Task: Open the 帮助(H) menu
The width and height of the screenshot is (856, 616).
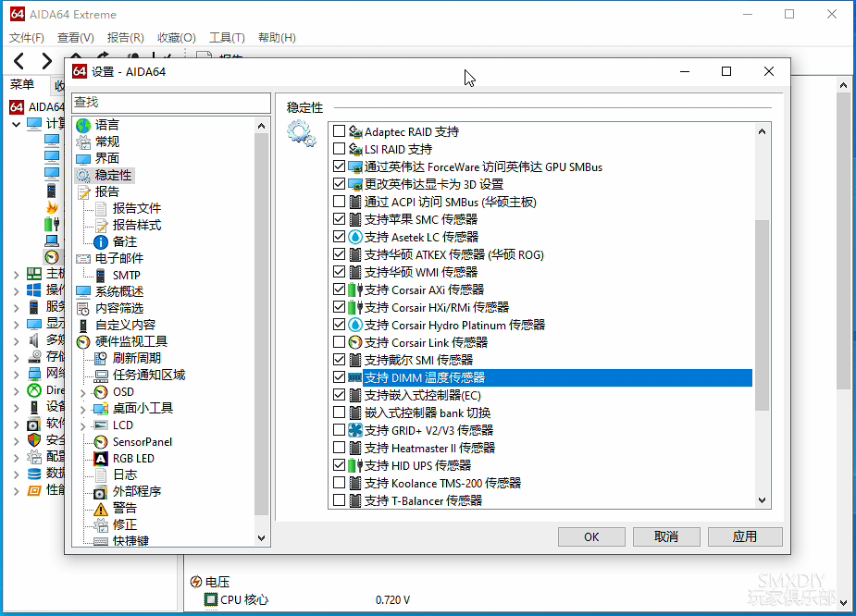Action: pos(277,38)
